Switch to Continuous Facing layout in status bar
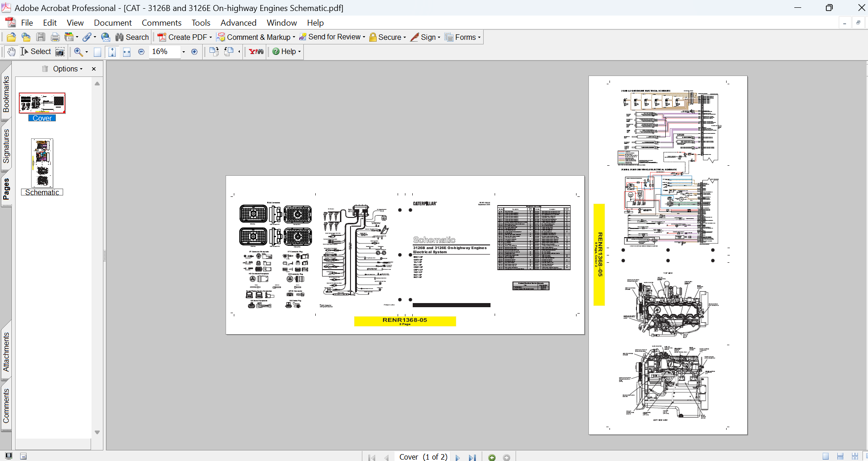The width and height of the screenshot is (868, 461). tap(855, 456)
